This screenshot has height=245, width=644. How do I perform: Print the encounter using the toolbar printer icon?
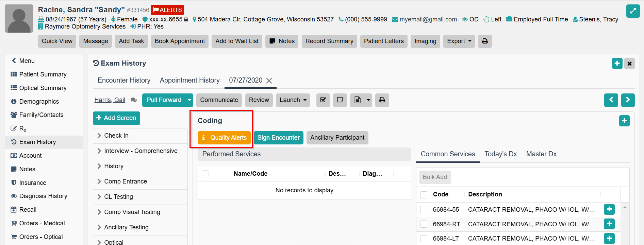382,100
